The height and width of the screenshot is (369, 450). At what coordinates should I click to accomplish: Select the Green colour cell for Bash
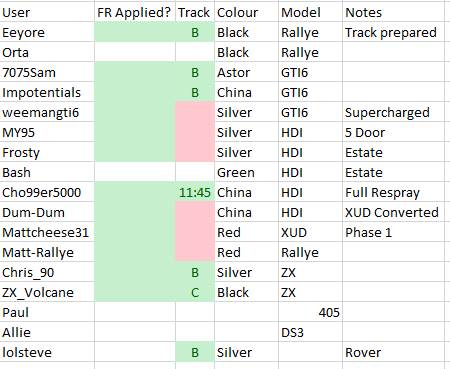tap(247, 172)
